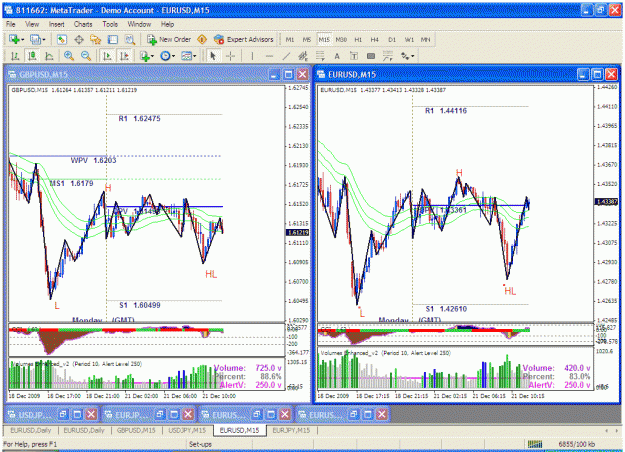The width and height of the screenshot is (625, 452).
Task: Open the Strategy Tester icon
Action: click(130, 39)
